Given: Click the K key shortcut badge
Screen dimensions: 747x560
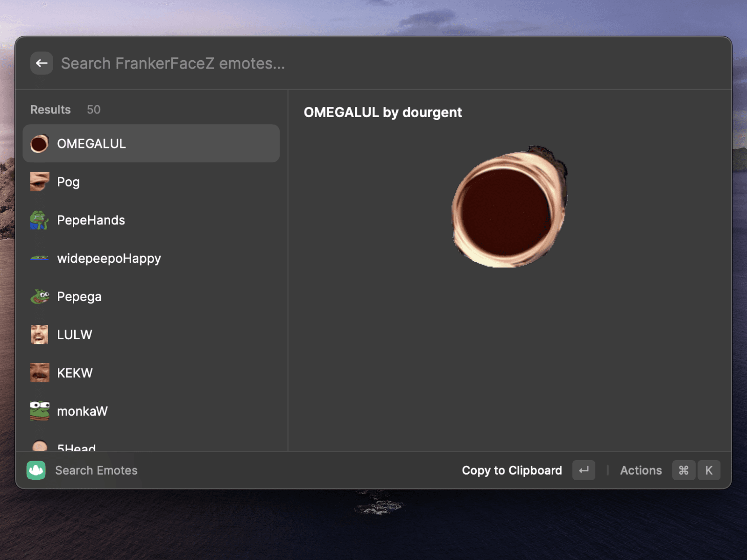Looking at the screenshot, I should coord(709,470).
